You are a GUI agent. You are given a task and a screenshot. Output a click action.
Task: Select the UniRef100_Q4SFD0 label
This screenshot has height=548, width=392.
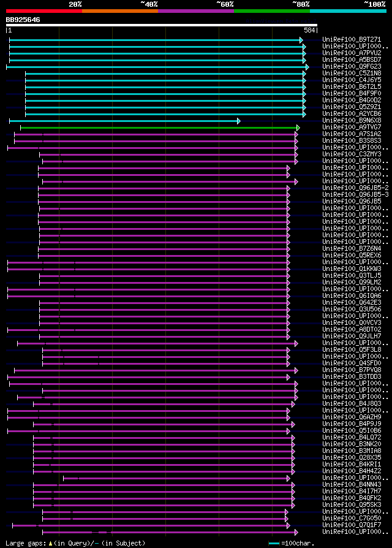[x=352, y=363]
